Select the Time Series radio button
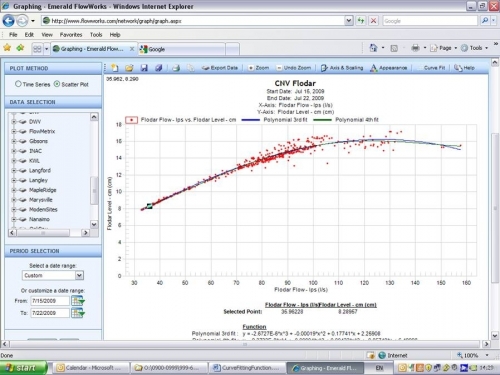The height and width of the screenshot is (375, 500). [x=18, y=84]
